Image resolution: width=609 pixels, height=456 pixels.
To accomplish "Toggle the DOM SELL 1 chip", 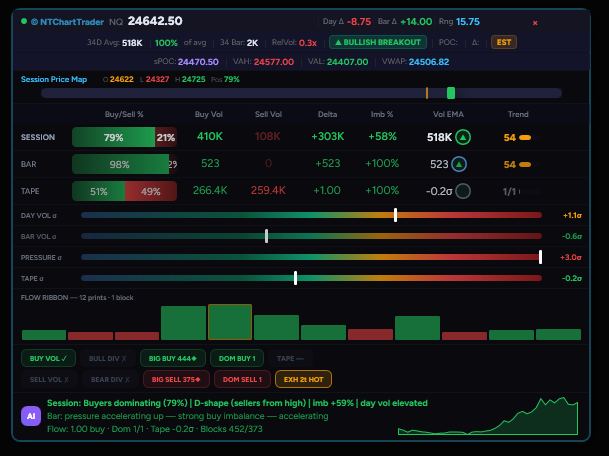I will 242,379.
